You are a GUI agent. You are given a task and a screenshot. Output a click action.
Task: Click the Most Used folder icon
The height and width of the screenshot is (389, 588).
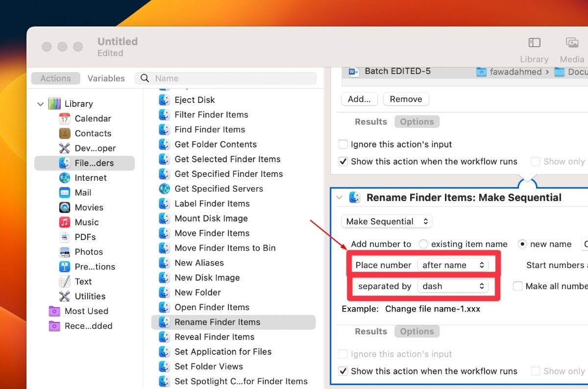(x=53, y=311)
